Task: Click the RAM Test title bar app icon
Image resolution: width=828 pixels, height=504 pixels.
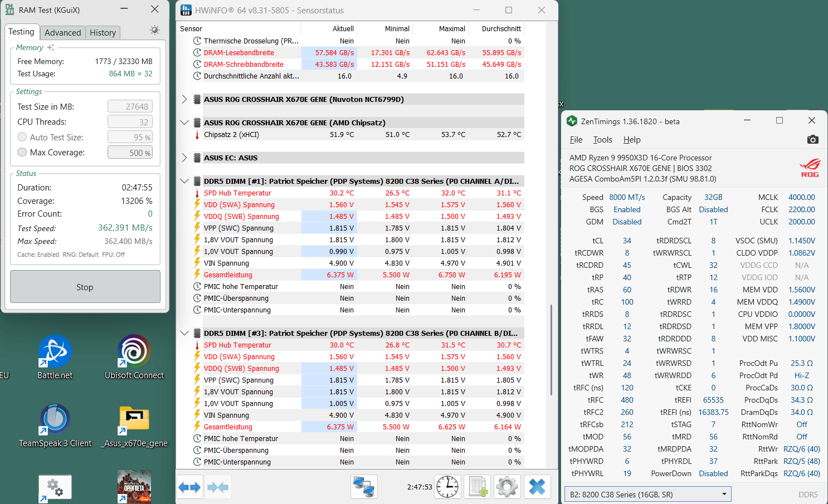Action: 9,9
